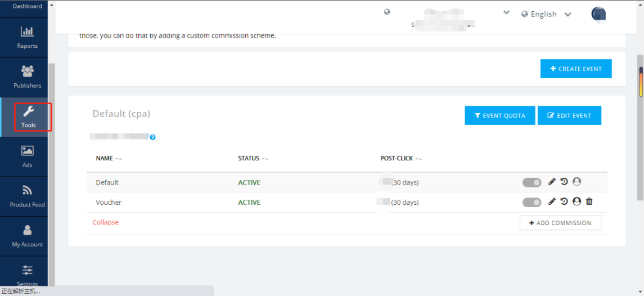Collapse the Default (cpa) commission list
The image size is (644, 296).
click(x=106, y=222)
